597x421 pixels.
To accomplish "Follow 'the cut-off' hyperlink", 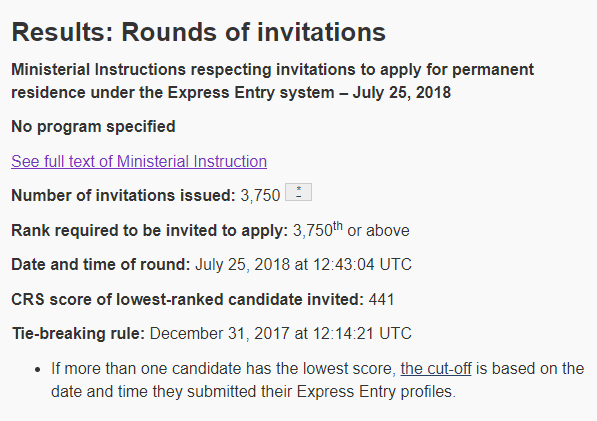I will 436,368.
